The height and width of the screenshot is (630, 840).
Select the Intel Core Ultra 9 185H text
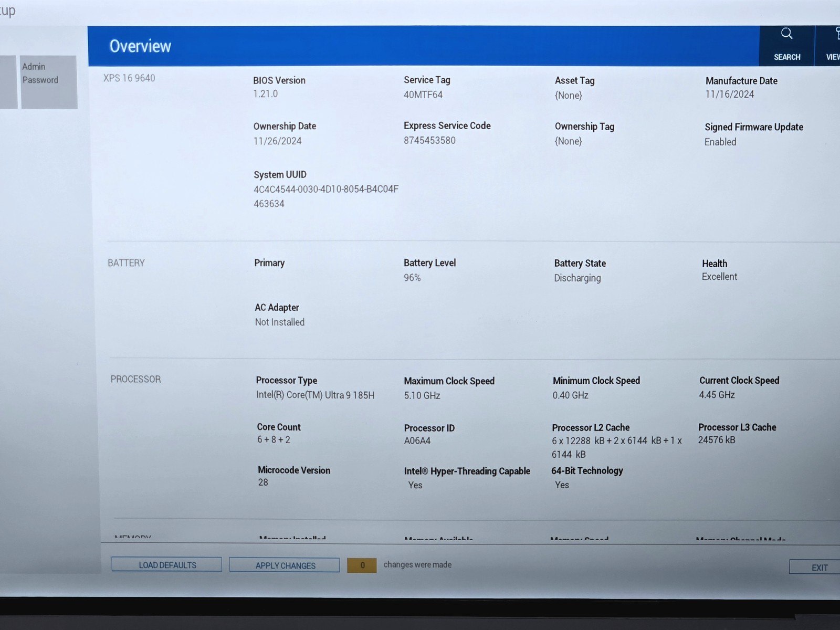pyautogui.click(x=315, y=395)
